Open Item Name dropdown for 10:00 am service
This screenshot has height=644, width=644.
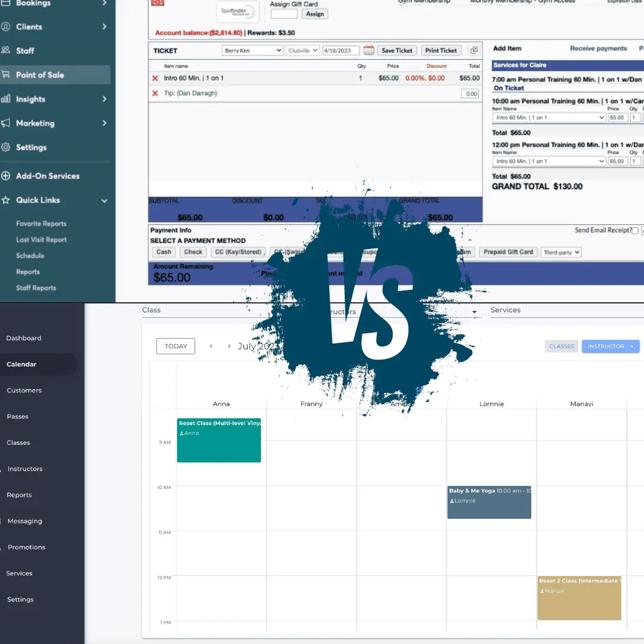coord(549,117)
